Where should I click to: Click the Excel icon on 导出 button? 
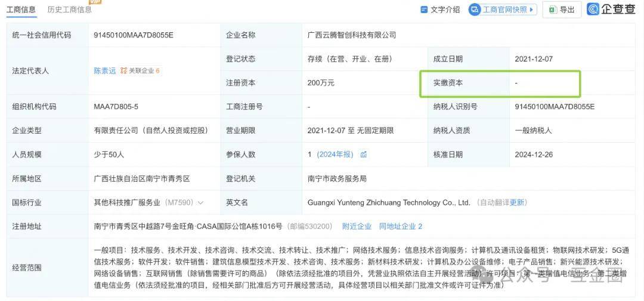click(552, 10)
